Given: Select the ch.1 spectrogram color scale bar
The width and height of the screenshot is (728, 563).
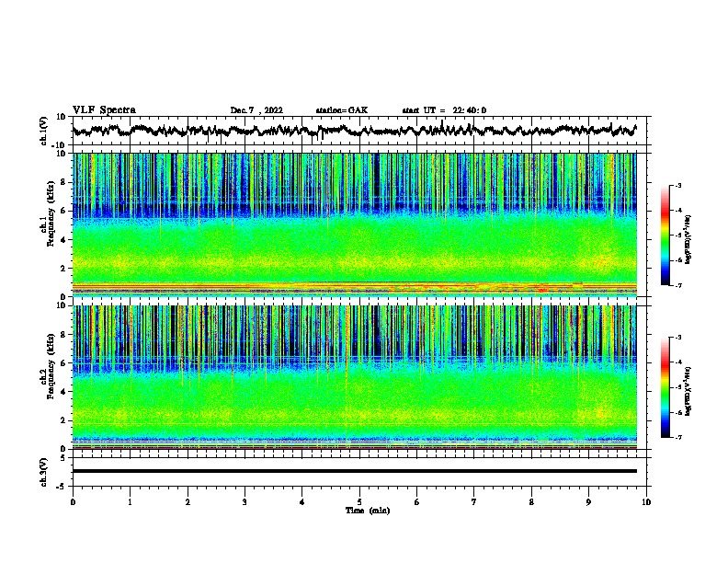Looking at the screenshot, I should (x=665, y=236).
